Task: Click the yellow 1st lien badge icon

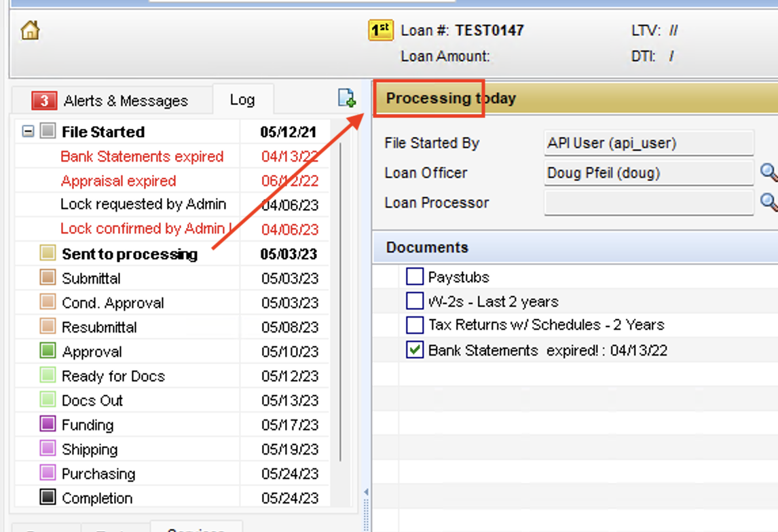Action: click(x=381, y=31)
